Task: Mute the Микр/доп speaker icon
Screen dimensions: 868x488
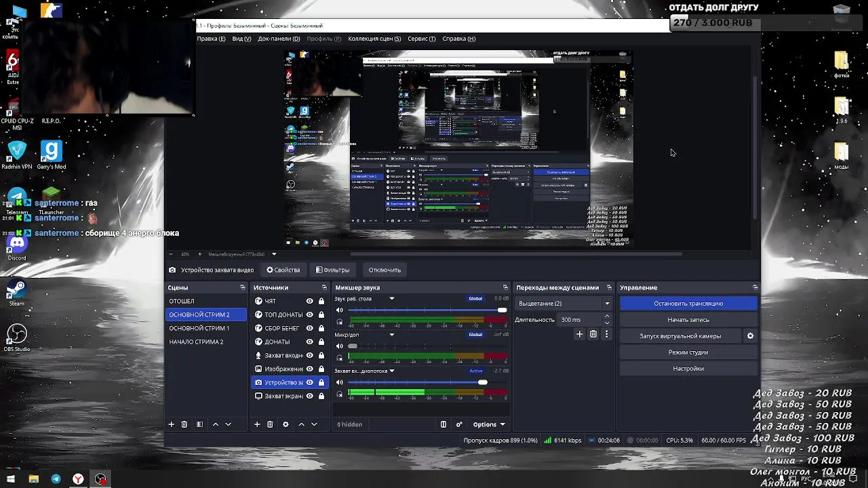Action: pos(340,346)
